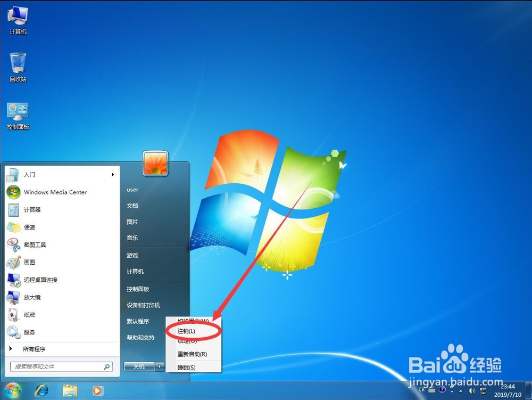Open language bar options dropdown arrow

coord(452,391)
